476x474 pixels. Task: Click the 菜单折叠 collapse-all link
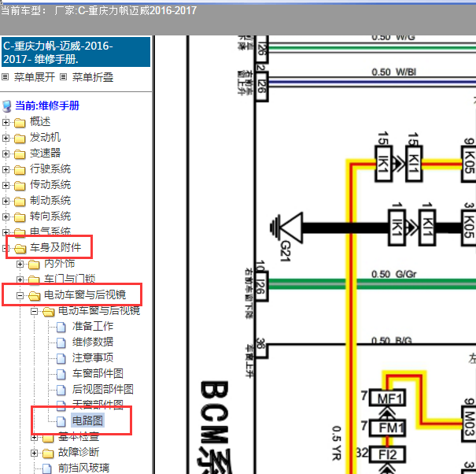tap(93, 77)
